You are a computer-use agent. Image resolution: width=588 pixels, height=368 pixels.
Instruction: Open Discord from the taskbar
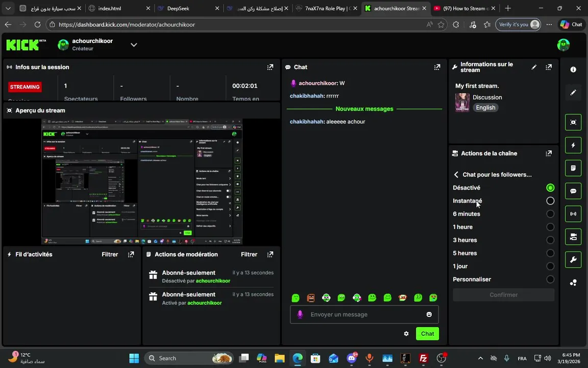point(351,358)
